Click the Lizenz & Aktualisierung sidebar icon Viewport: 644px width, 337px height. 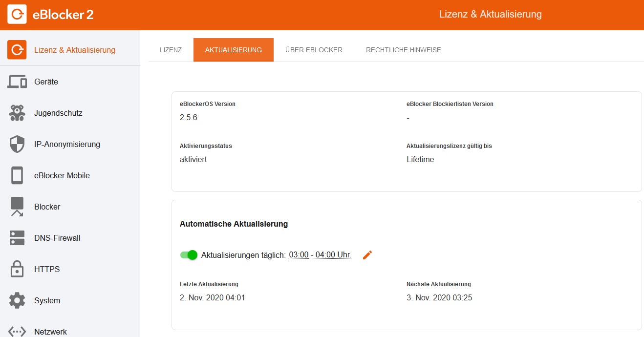[x=17, y=50]
